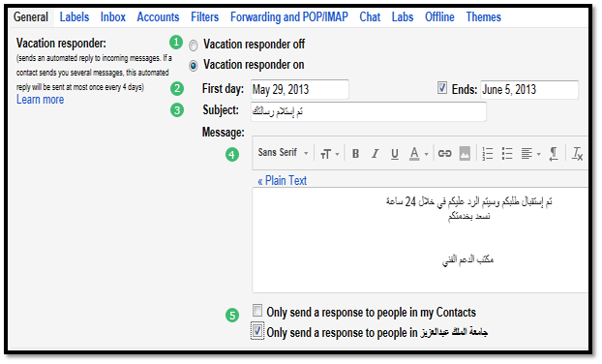Viewport: 602px width, 364px height.
Task: Go to Forwarding and POP/IMAP tab
Action: tap(289, 16)
